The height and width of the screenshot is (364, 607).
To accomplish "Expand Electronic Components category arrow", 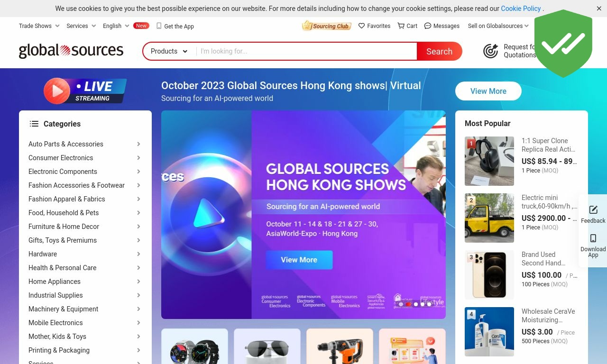I will tap(138, 172).
